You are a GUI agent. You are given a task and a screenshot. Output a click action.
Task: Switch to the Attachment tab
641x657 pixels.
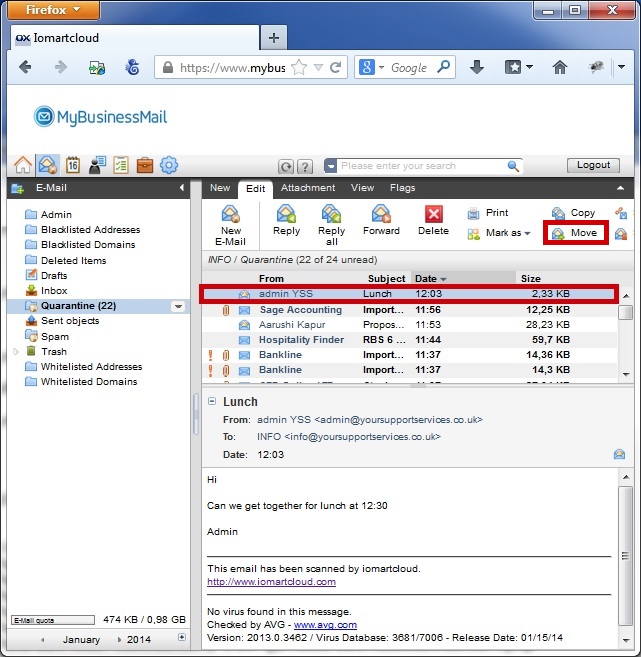(x=307, y=188)
